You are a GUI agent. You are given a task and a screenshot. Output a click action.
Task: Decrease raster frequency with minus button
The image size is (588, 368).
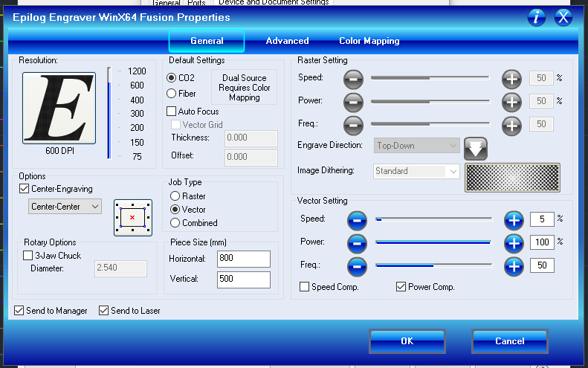pos(353,126)
